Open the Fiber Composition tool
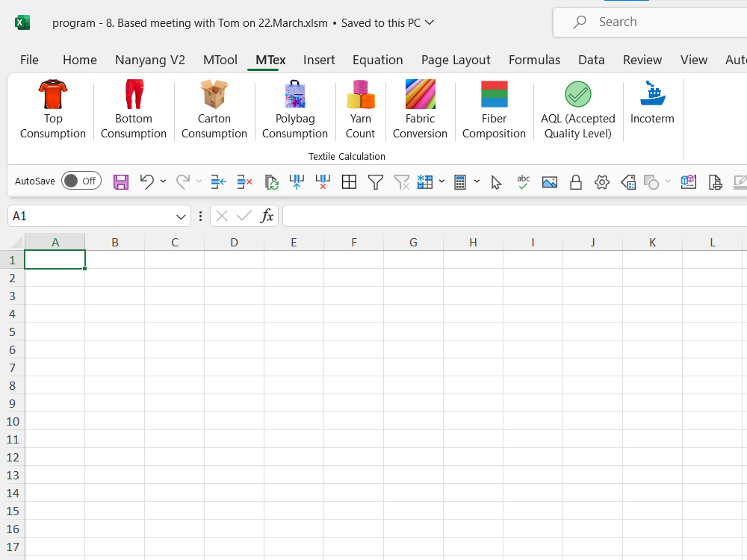747x560 pixels. (x=494, y=110)
